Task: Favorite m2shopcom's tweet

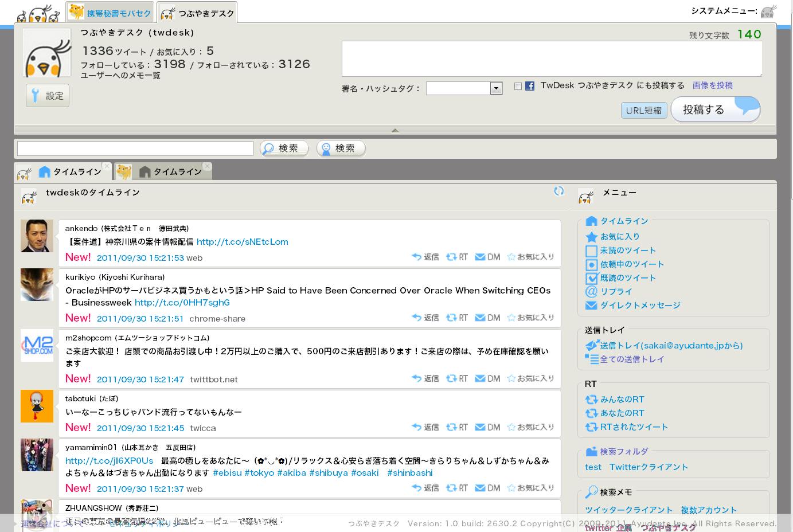Action: [x=530, y=378]
